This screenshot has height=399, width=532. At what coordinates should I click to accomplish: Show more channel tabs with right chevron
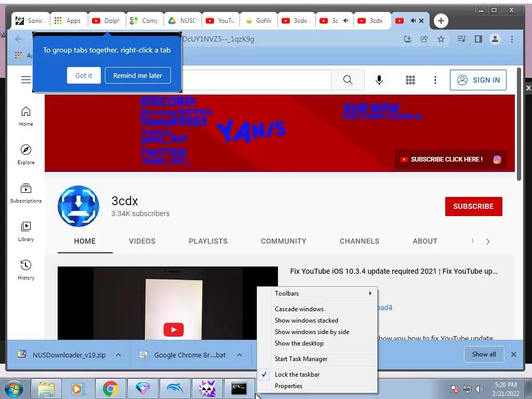487,242
